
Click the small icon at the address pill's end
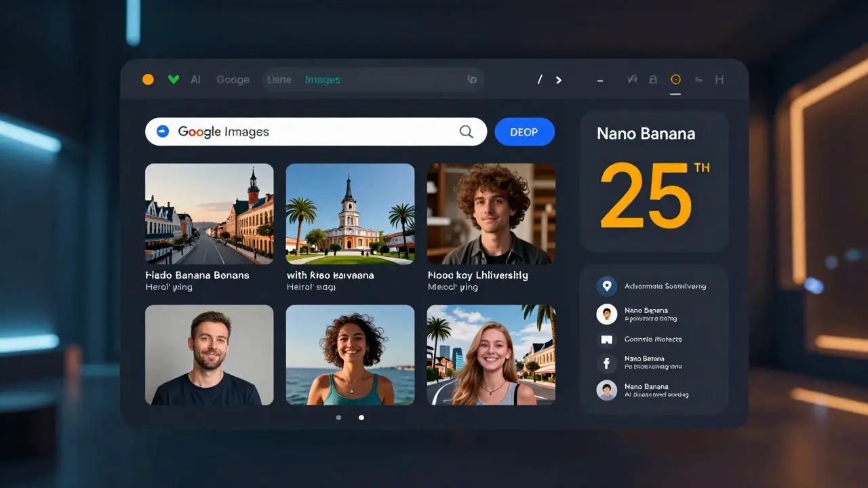click(x=472, y=79)
